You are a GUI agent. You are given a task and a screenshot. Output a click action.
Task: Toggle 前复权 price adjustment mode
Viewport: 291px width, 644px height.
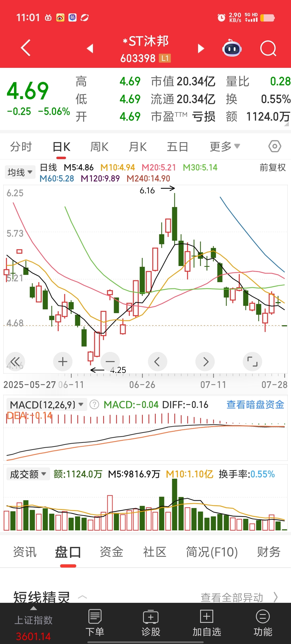[x=272, y=167]
